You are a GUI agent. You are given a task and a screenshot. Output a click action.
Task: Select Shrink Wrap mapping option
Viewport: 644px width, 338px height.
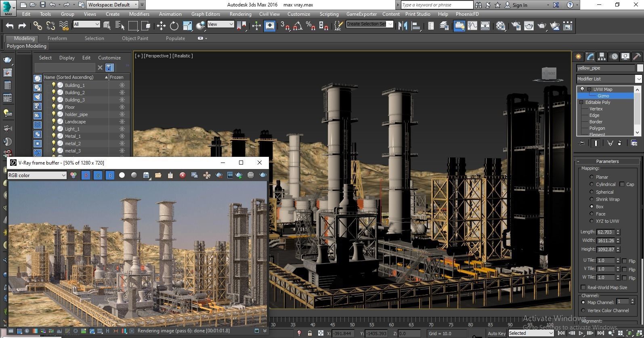(592, 199)
